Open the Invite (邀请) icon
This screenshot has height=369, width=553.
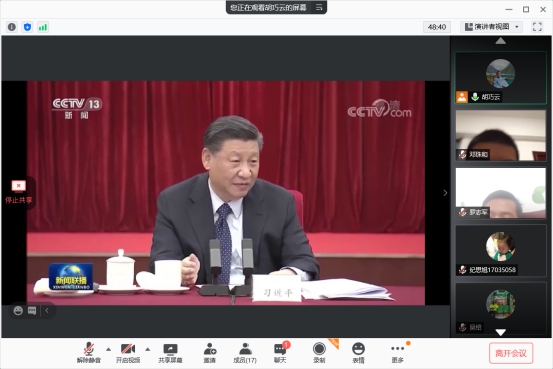pos(209,353)
